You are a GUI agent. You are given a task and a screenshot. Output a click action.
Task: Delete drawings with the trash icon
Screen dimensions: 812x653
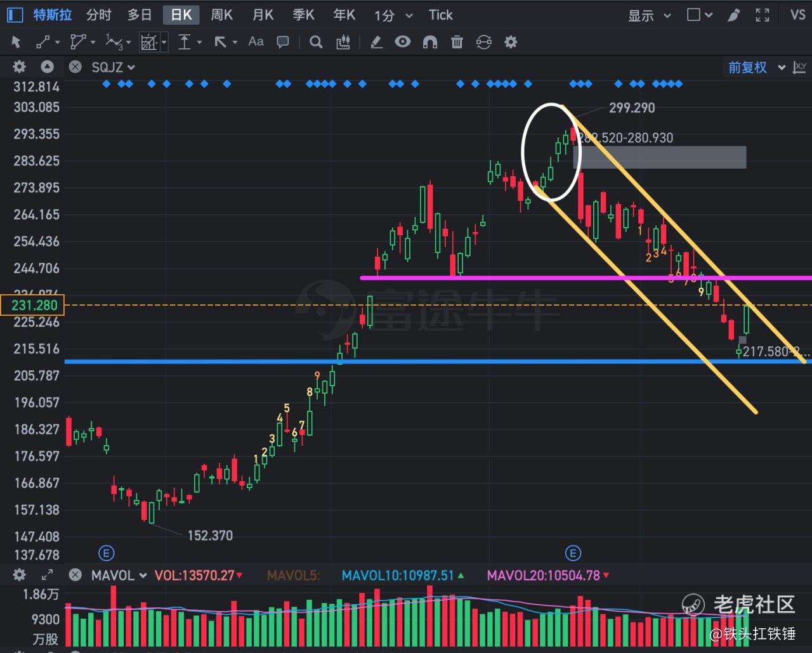click(457, 42)
